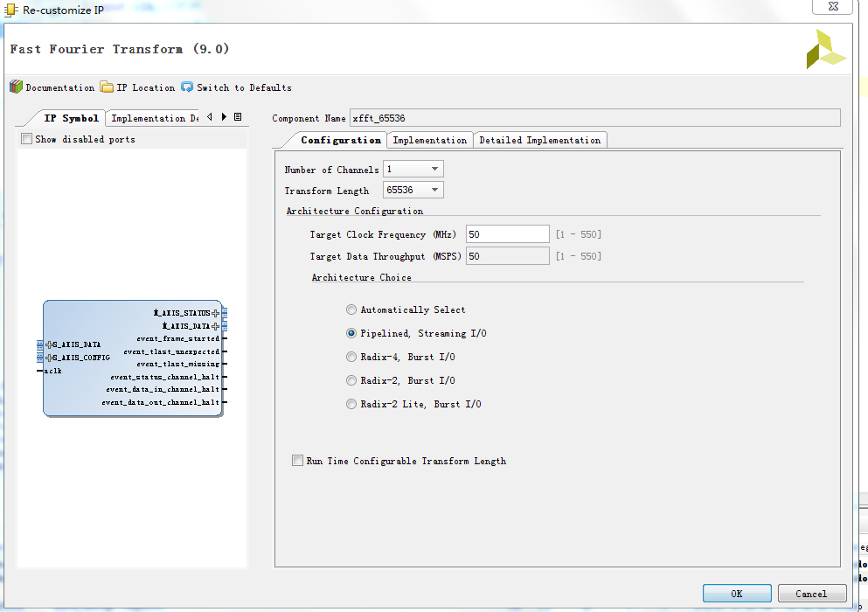Image resolution: width=868 pixels, height=612 pixels.
Task: Choose Radix-4, Burst I/O option
Action: point(351,357)
